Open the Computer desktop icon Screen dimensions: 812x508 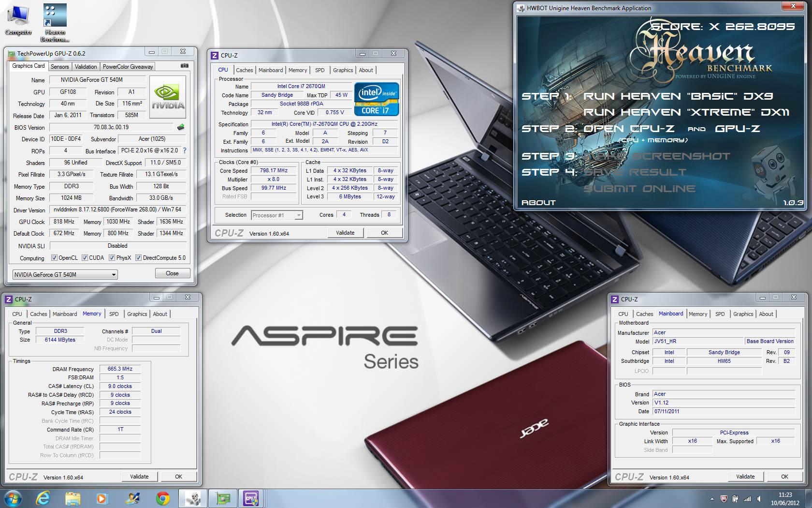18,19
